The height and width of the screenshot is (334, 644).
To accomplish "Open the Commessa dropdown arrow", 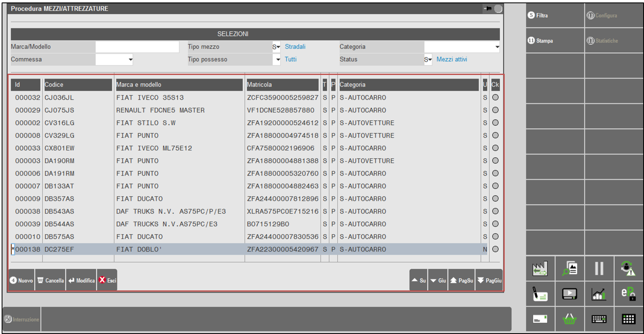I will tap(130, 59).
